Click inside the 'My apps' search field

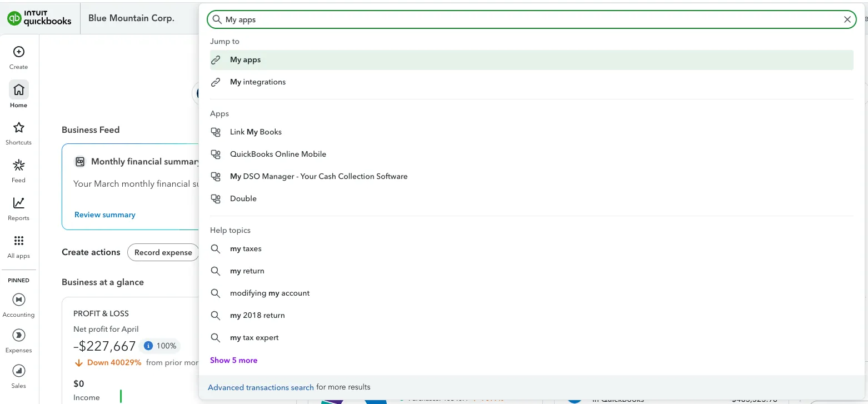pos(532,19)
